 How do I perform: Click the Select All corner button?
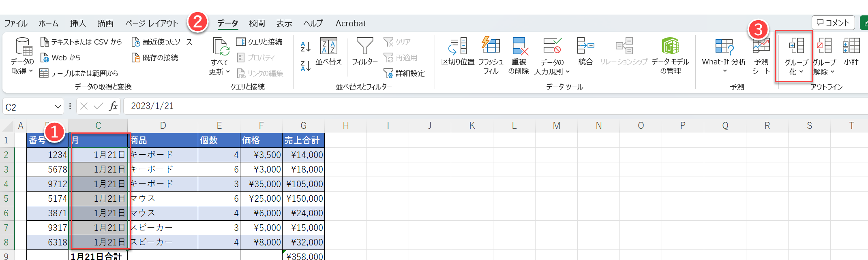pyautogui.click(x=7, y=126)
